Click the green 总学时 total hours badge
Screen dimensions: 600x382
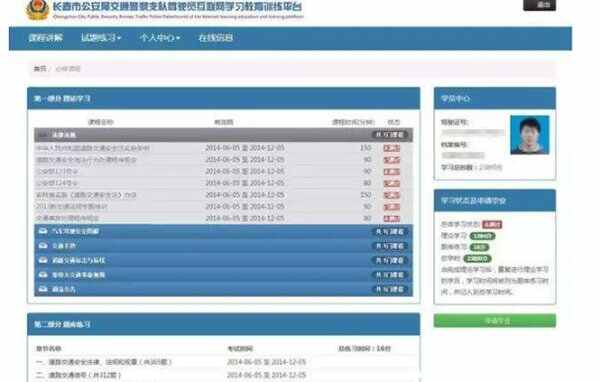click(x=477, y=259)
